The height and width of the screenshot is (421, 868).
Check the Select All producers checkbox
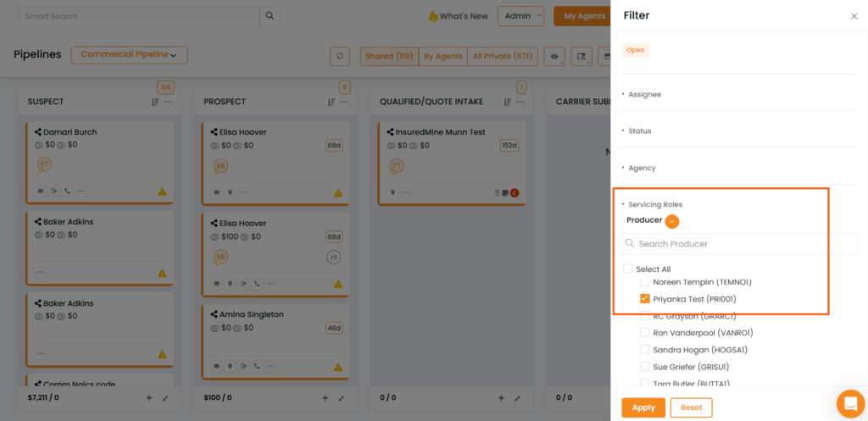628,269
